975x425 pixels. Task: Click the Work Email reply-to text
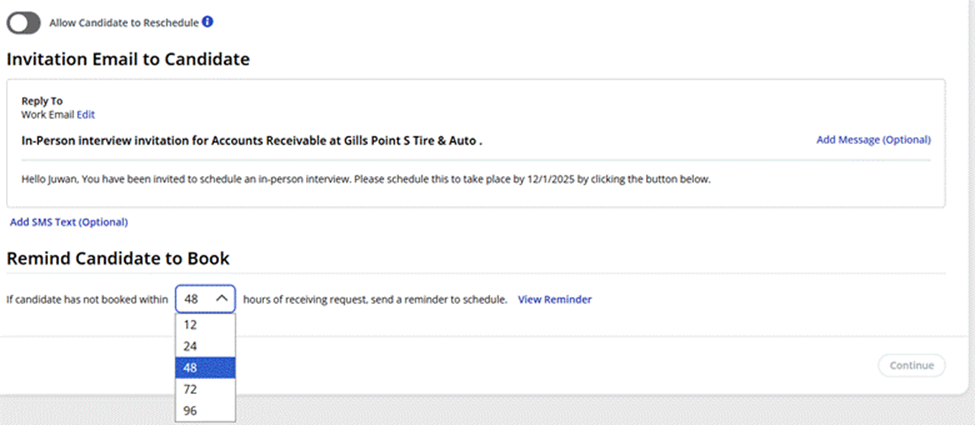tap(48, 115)
